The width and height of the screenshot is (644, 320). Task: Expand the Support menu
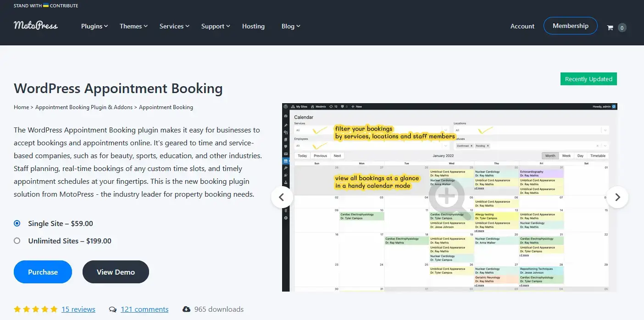click(216, 26)
